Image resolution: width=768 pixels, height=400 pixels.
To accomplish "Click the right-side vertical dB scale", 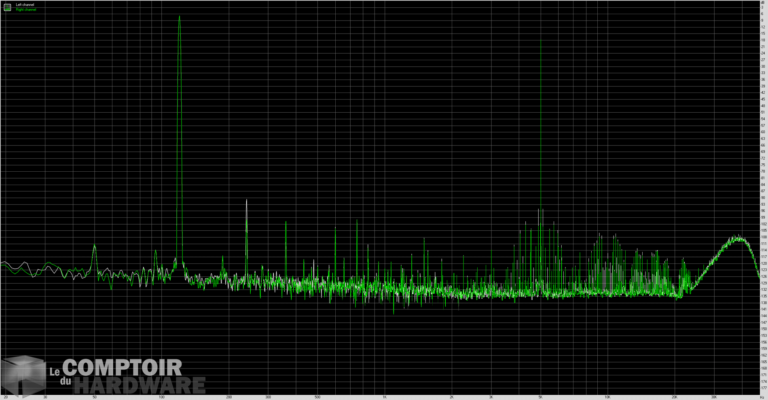I will tap(764, 200).
